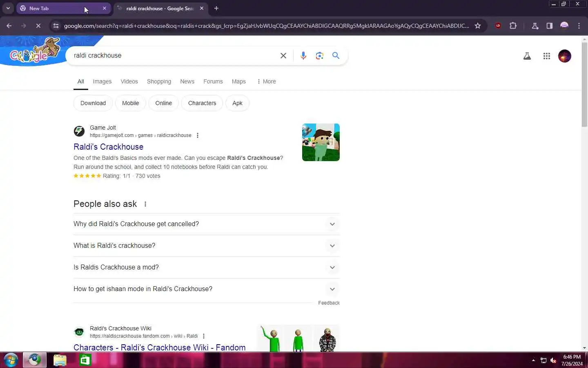Apply the Download filter chip
Viewport: 588px width, 368px height.
tap(93, 103)
